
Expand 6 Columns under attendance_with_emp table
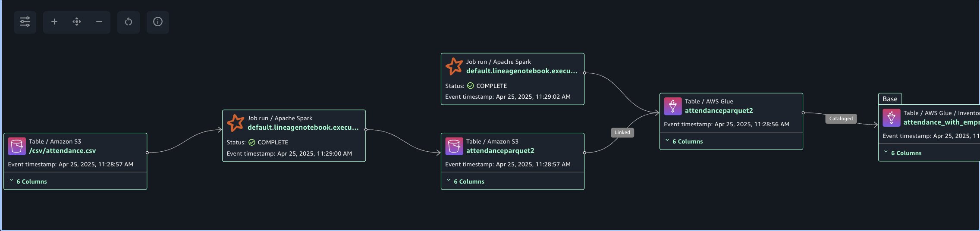click(x=906, y=153)
